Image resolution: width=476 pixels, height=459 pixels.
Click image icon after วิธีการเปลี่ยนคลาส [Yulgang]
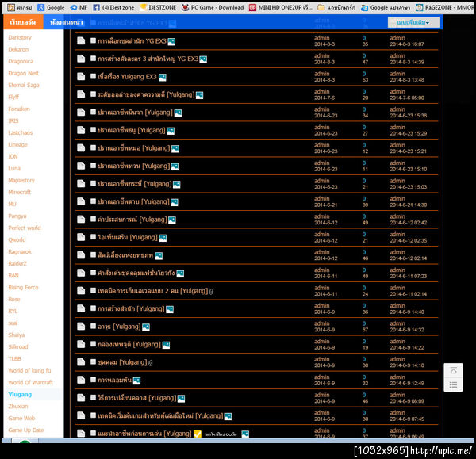181,399
